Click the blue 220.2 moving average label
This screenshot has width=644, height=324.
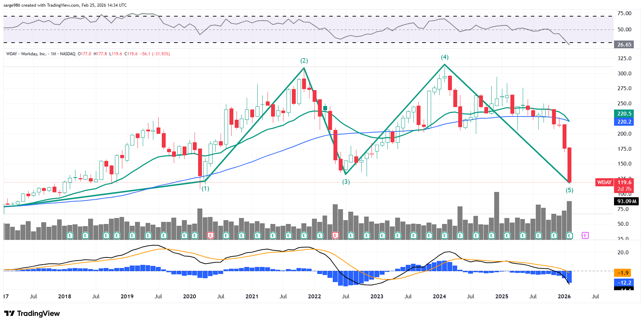click(x=624, y=122)
